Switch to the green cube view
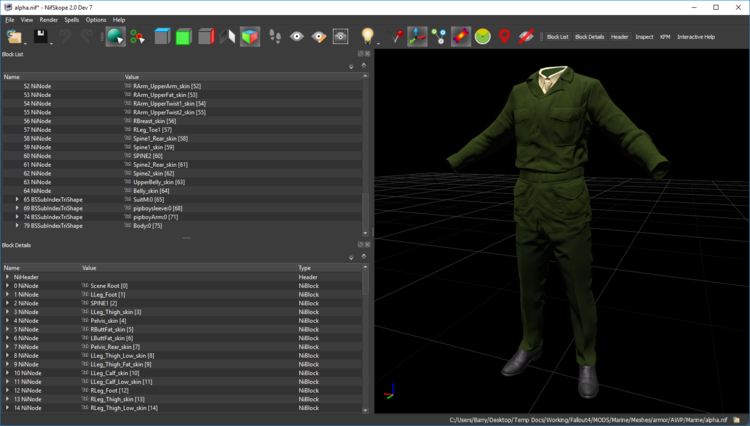 click(184, 37)
